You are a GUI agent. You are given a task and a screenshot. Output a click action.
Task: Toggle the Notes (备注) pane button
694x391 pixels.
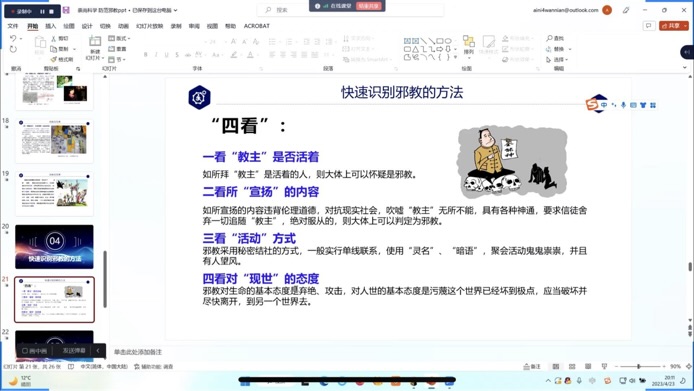click(x=532, y=367)
